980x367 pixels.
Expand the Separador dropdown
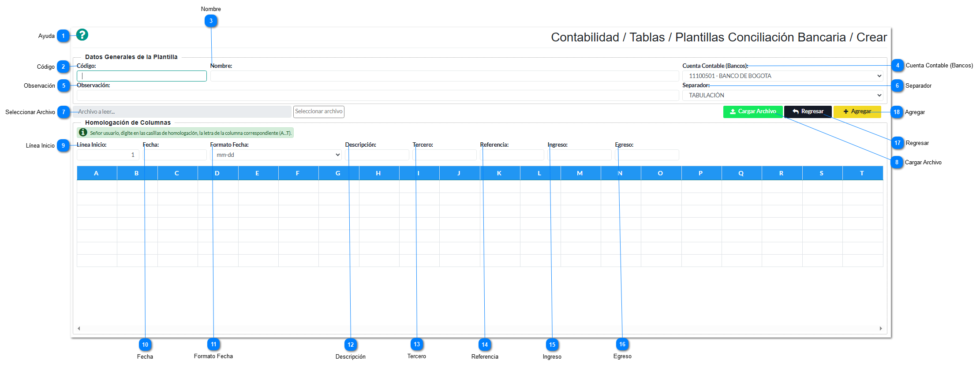pos(782,96)
